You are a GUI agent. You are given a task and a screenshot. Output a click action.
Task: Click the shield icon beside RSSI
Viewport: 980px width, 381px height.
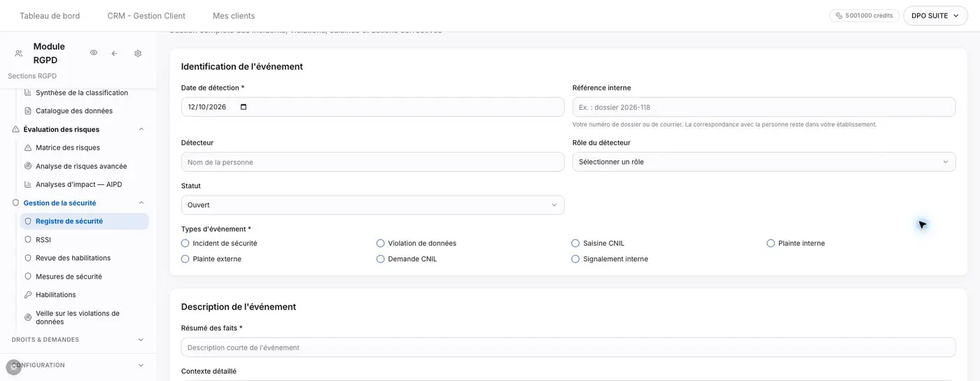coord(28,240)
